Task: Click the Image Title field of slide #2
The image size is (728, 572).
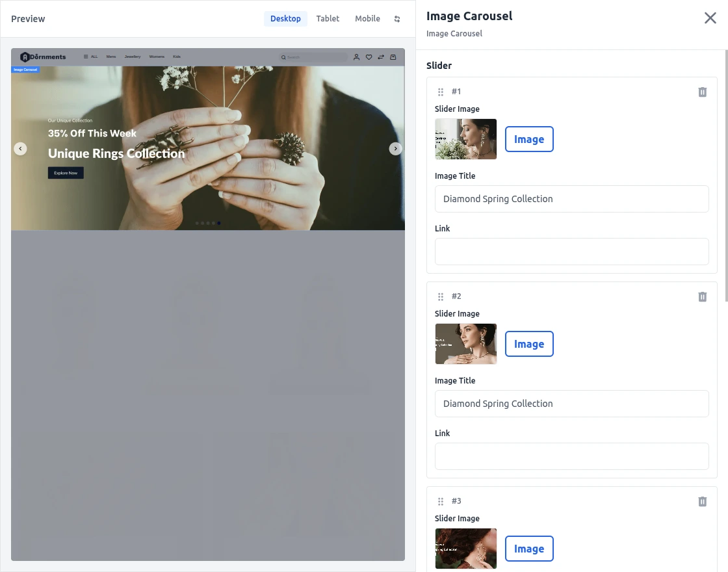Action: coord(571,404)
